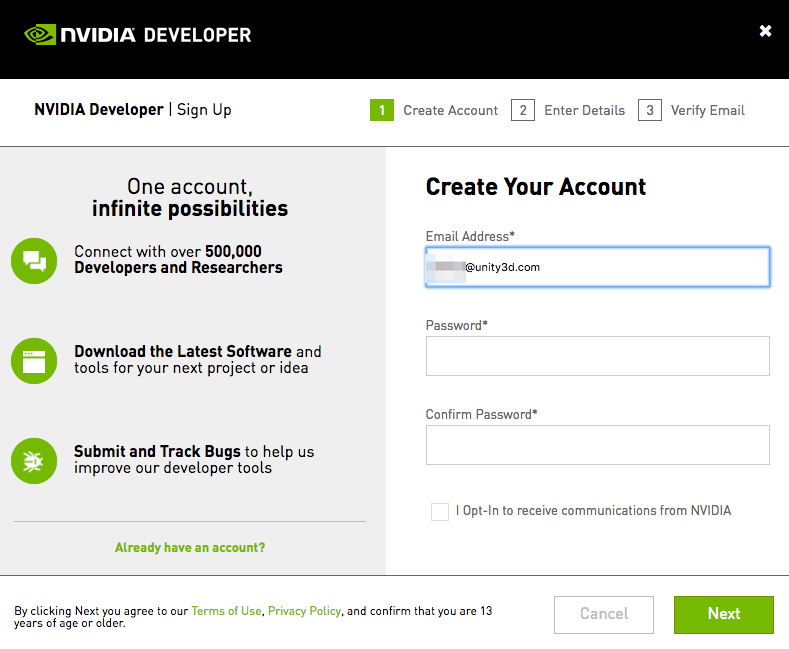This screenshot has width=789, height=649.
Task: Select the Verify Email step label
Action: pyautogui.click(x=707, y=110)
